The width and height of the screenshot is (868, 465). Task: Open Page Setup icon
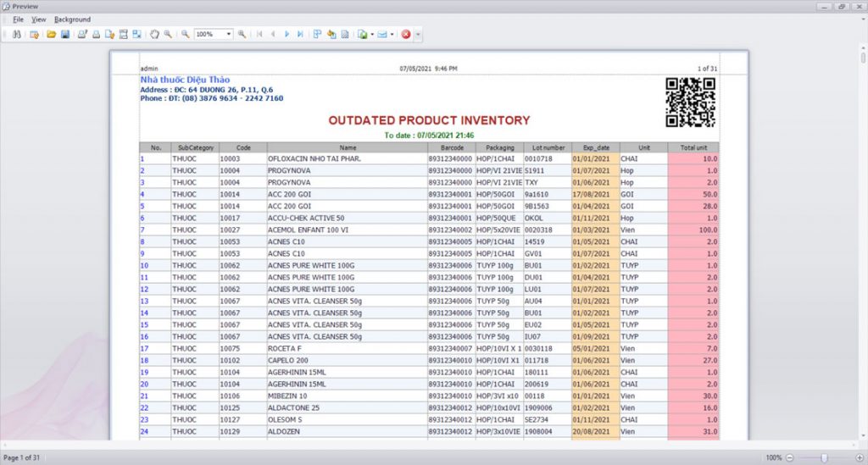coord(109,34)
